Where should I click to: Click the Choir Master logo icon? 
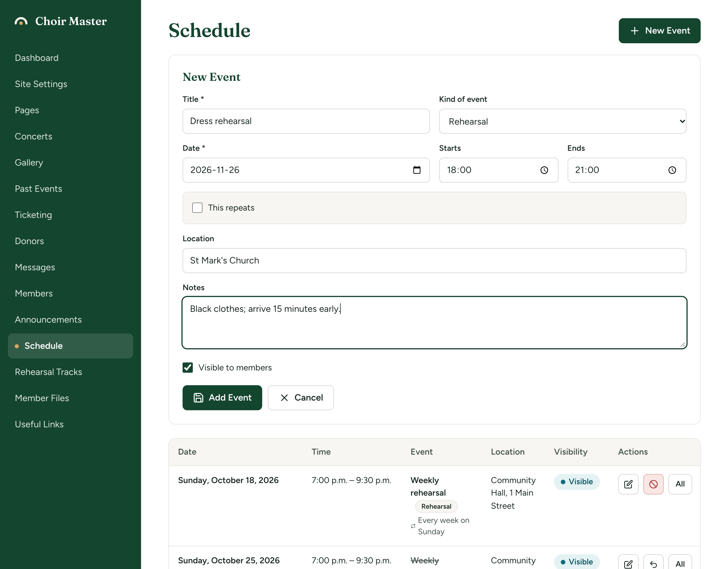[21, 21]
